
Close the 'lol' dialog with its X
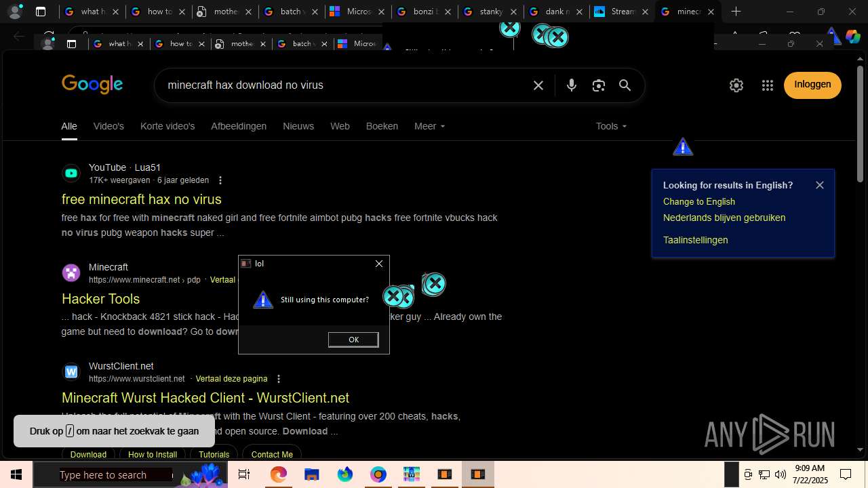379,264
